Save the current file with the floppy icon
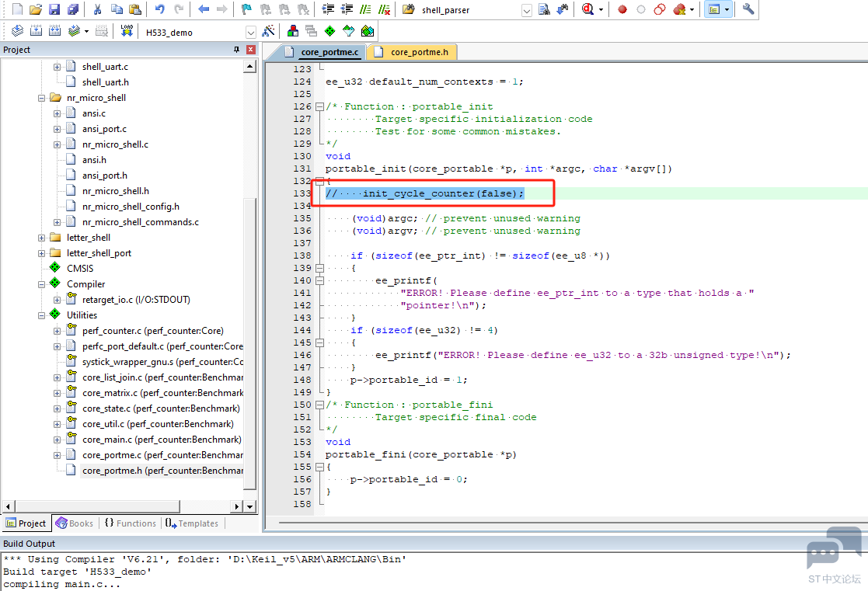 [x=54, y=9]
